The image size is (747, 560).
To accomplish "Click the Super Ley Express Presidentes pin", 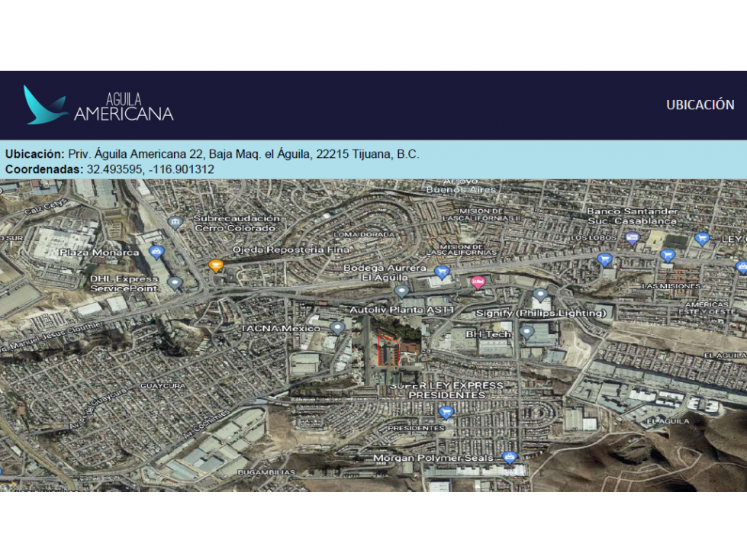I will point(446,413).
